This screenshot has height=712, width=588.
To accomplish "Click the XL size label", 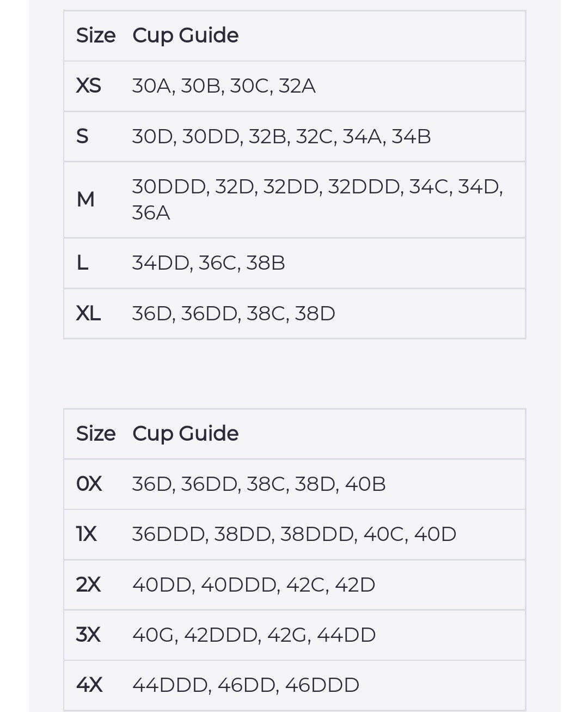I will tap(88, 314).
